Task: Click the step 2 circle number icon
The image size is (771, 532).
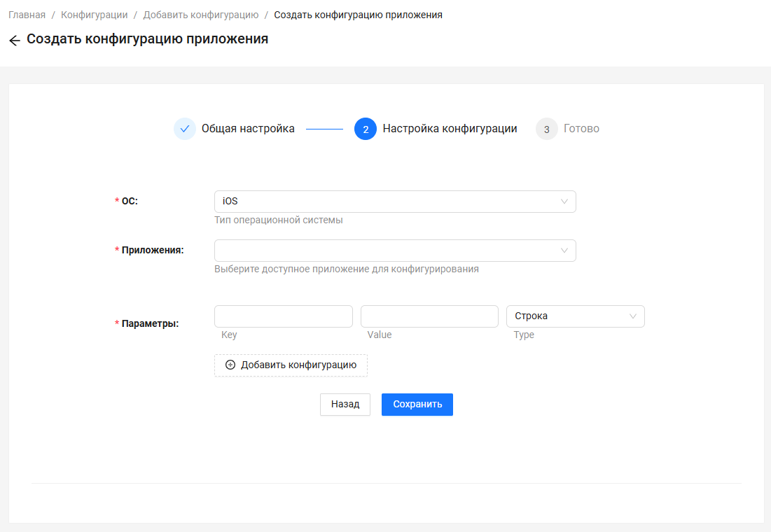Action: [x=366, y=129]
